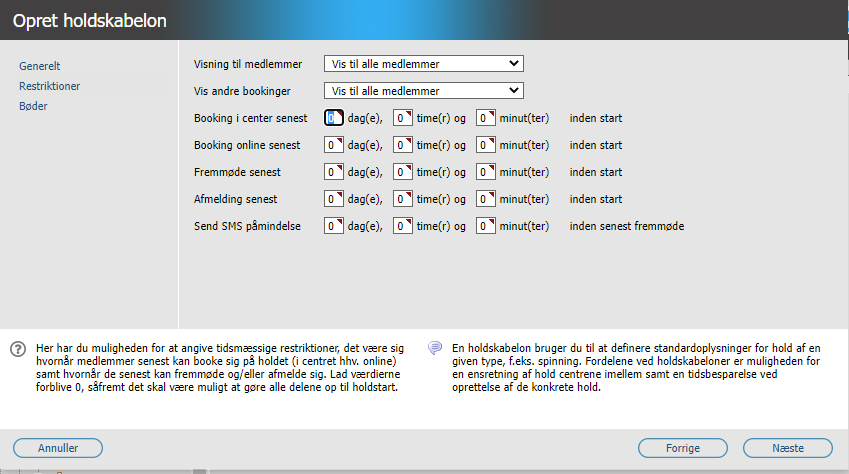Click the question mark help icon
The height and width of the screenshot is (474, 849).
tap(18, 349)
